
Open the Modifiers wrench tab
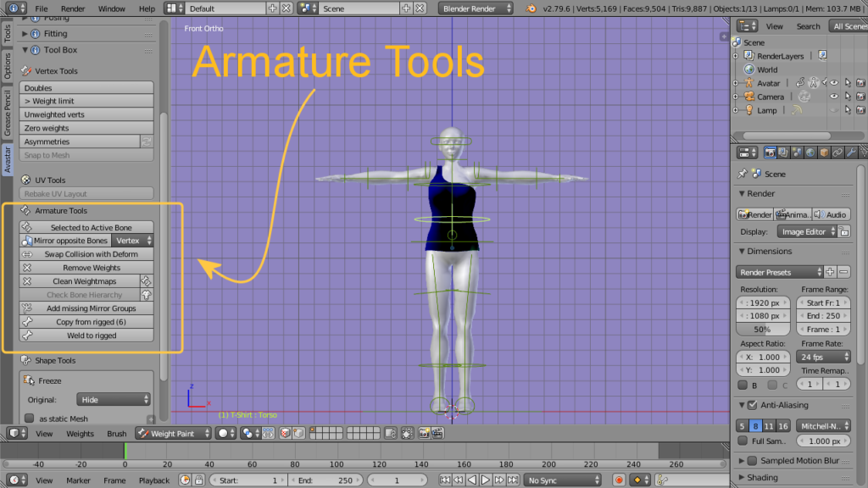tap(850, 153)
